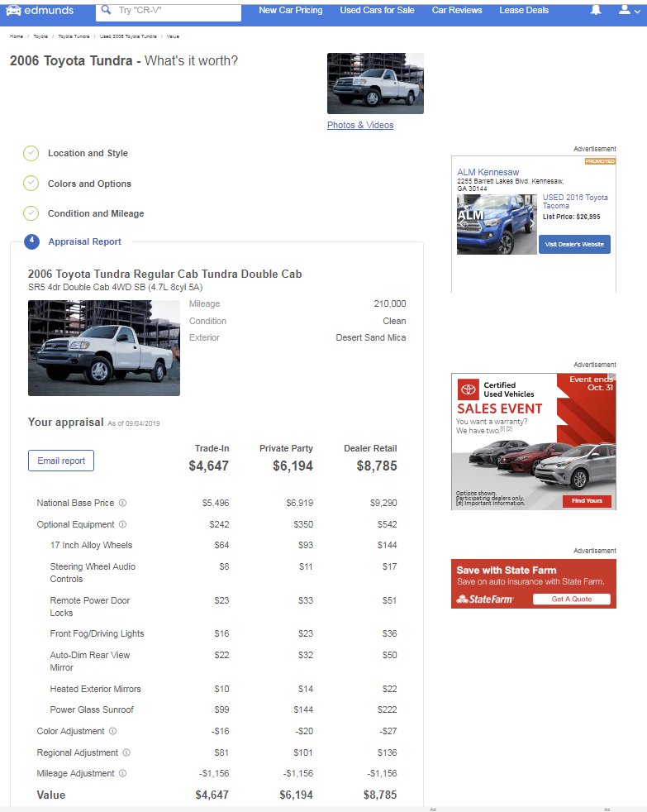Click the Edmunds logo
Viewport: 647px width, 812px height.
pyautogui.click(x=40, y=11)
